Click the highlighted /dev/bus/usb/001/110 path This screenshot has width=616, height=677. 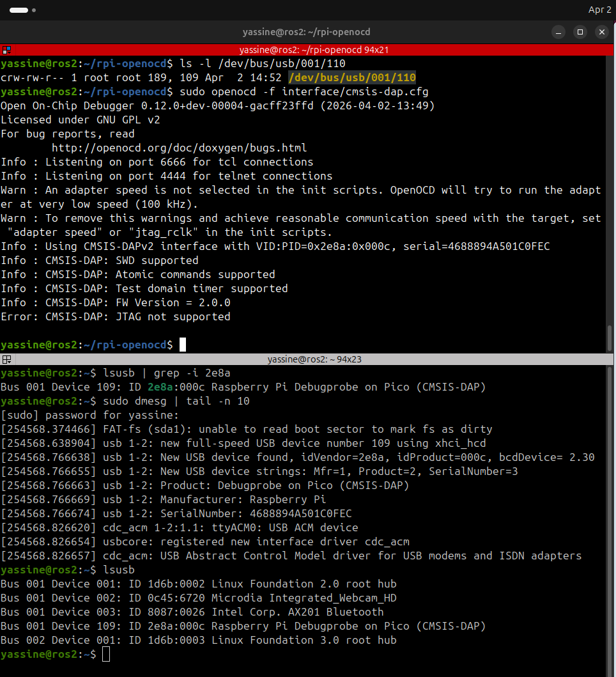[x=352, y=77]
